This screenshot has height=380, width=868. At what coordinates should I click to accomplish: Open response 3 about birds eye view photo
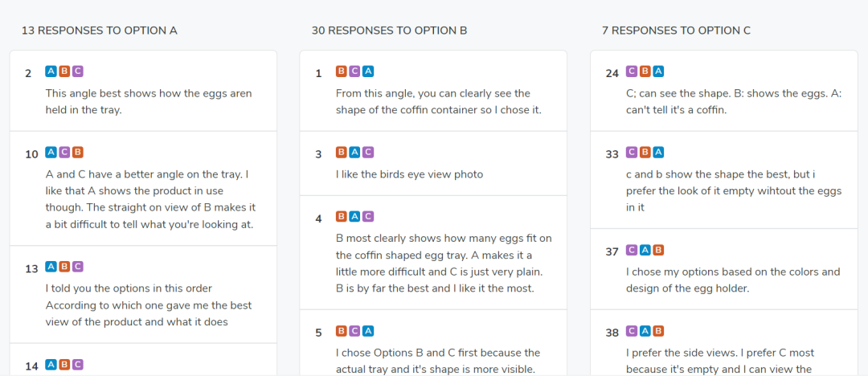(433, 164)
